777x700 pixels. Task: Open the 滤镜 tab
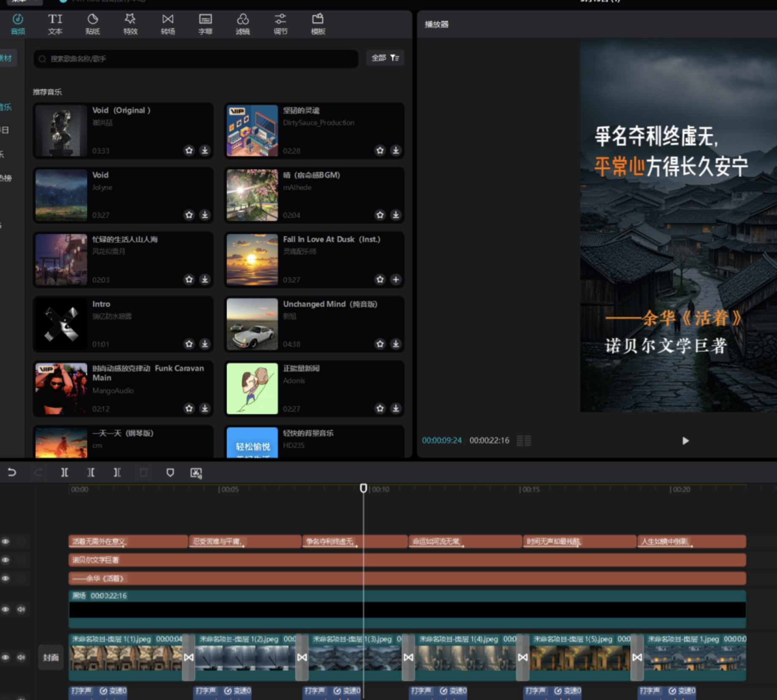click(243, 24)
